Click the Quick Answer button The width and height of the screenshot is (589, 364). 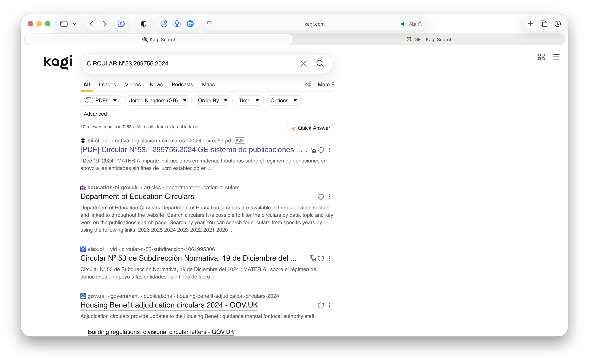(310, 128)
